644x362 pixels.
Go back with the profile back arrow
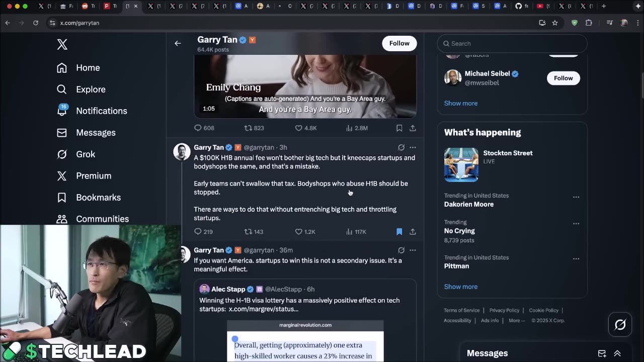(x=178, y=43)
